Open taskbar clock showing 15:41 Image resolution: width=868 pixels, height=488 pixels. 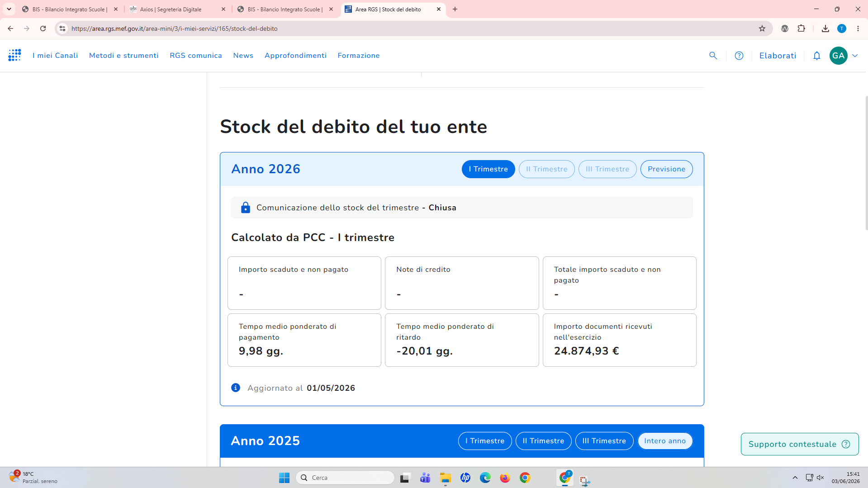845,478
